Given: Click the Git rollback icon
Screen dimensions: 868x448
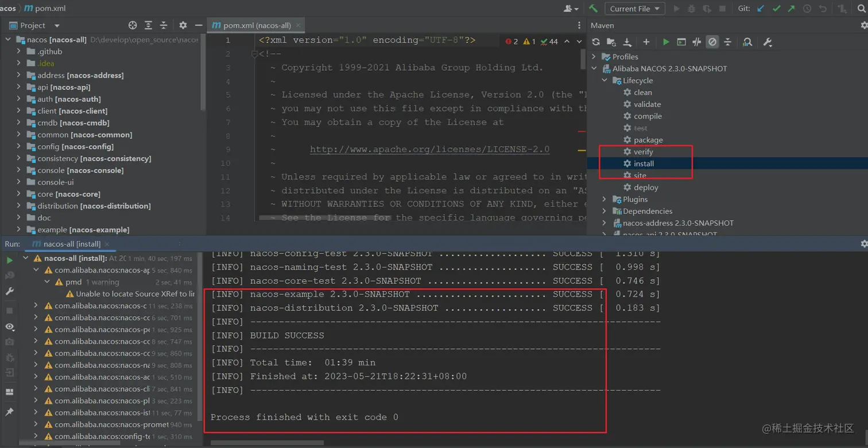Looking at the screenshot, I should coord(823,9).
